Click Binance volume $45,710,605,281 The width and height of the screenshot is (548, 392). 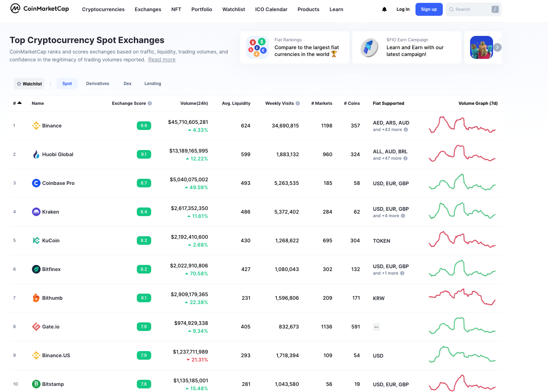[188, 122]
